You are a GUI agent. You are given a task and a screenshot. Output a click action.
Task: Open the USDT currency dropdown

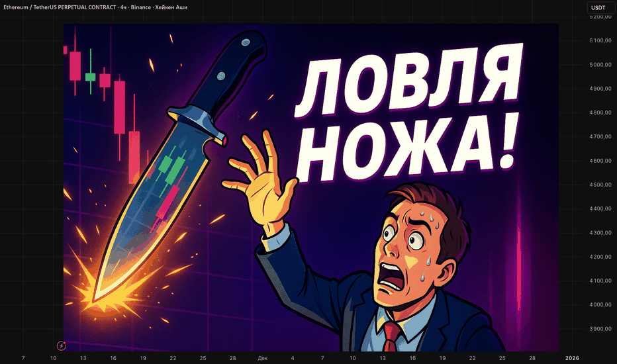pos(597,8)
